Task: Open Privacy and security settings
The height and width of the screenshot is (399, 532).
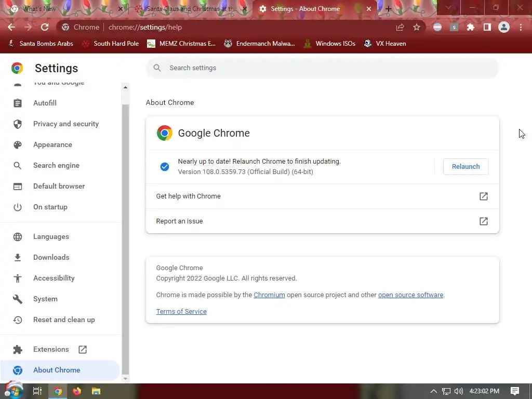Action: [60, 124]
